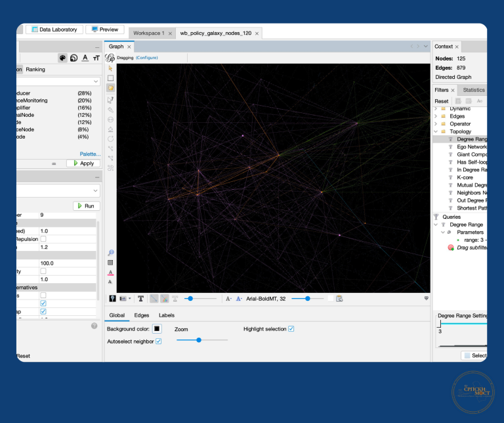Screen dimensions: 504x423
Task: Toggle the Autoselect neighbor checkbox
Action: point(158,342)
